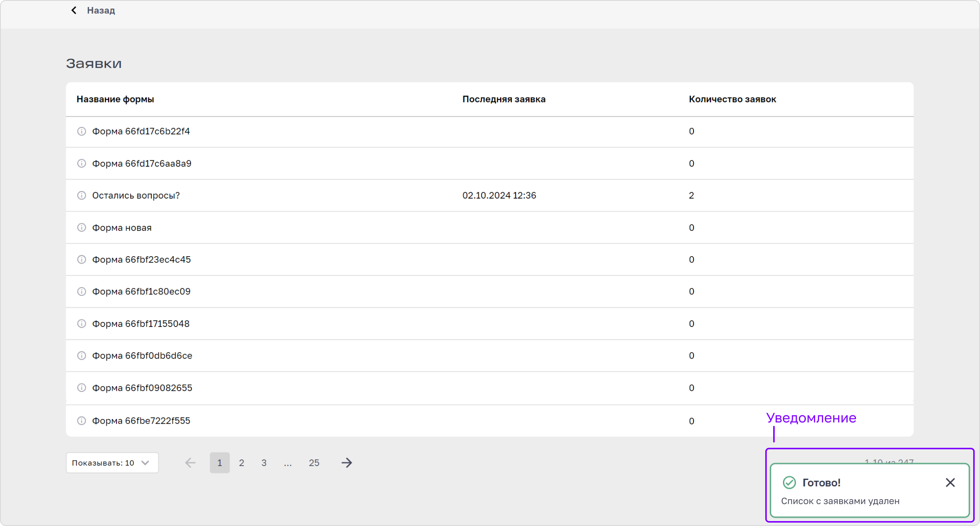Select page 2 in pagination
This screenshot has height=526, width=980.
point(242,463)
